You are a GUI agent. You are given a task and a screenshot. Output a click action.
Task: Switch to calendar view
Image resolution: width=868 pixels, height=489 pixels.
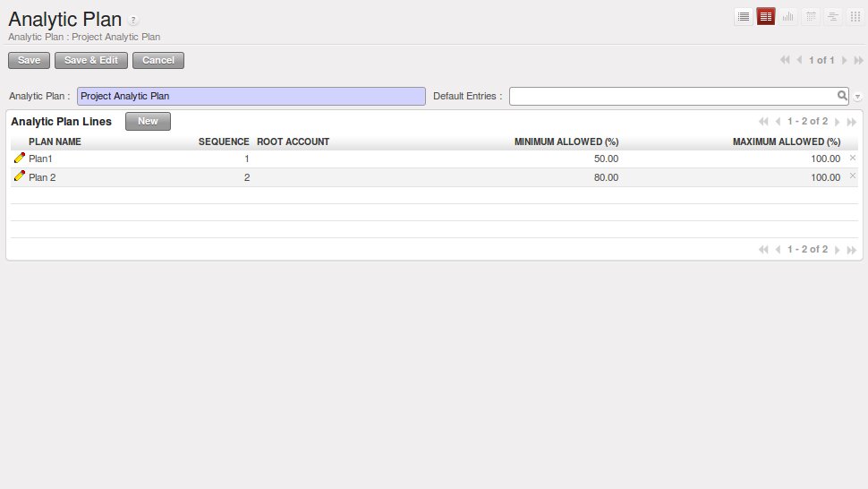(x=811, y=16)
